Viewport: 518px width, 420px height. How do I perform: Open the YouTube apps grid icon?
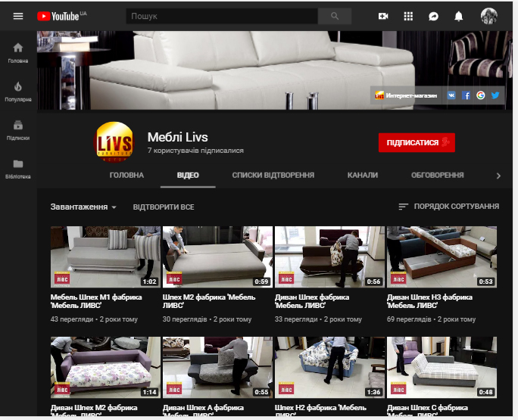408,16
